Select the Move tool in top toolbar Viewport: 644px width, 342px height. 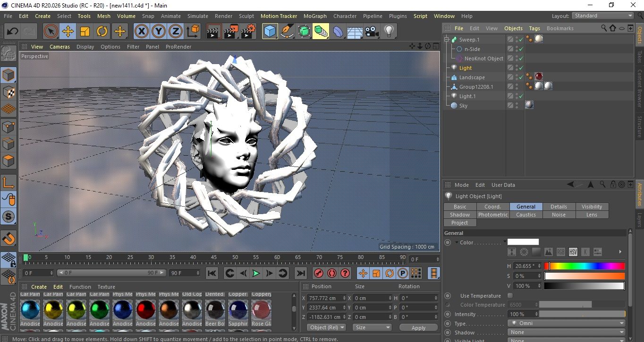coord(68,32)
